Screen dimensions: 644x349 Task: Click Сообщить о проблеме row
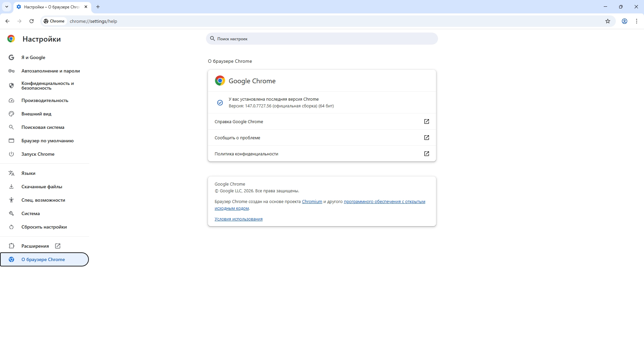(x=322, y=138)
